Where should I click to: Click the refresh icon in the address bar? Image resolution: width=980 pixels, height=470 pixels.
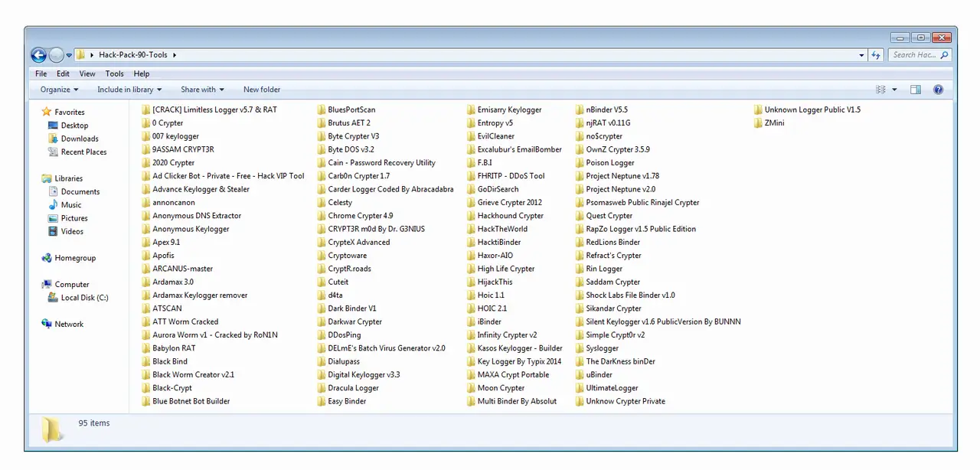click(875, 55)
